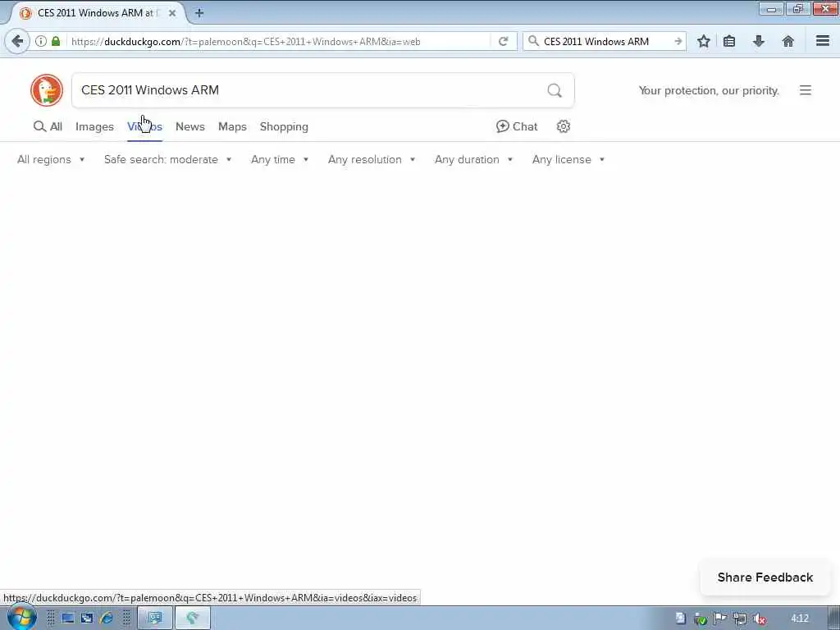Image resolution: width=840 pixels, height=630 pixels.
Task: Click the muted volume tray icon
Action: click(759, 619)
